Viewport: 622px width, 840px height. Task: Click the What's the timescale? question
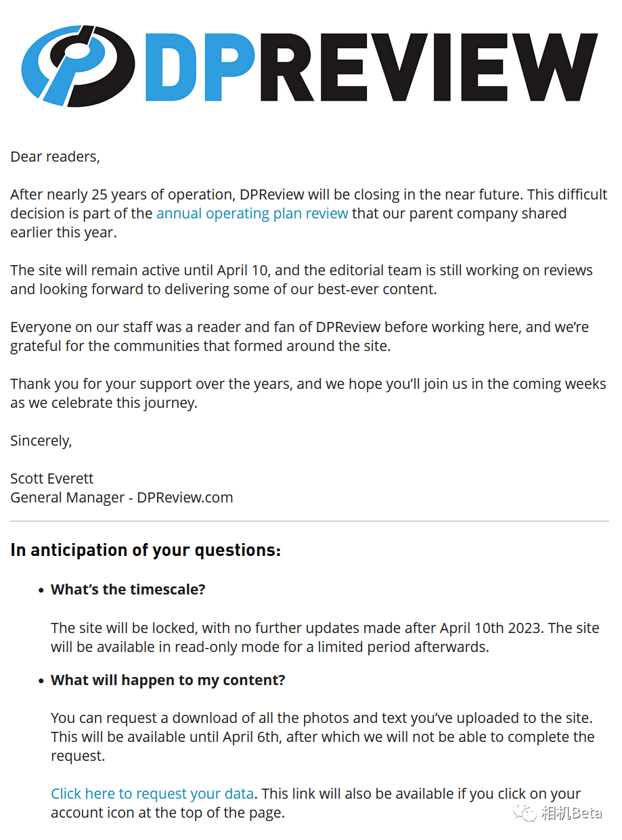pyautogui.click(x=128, y=589)
